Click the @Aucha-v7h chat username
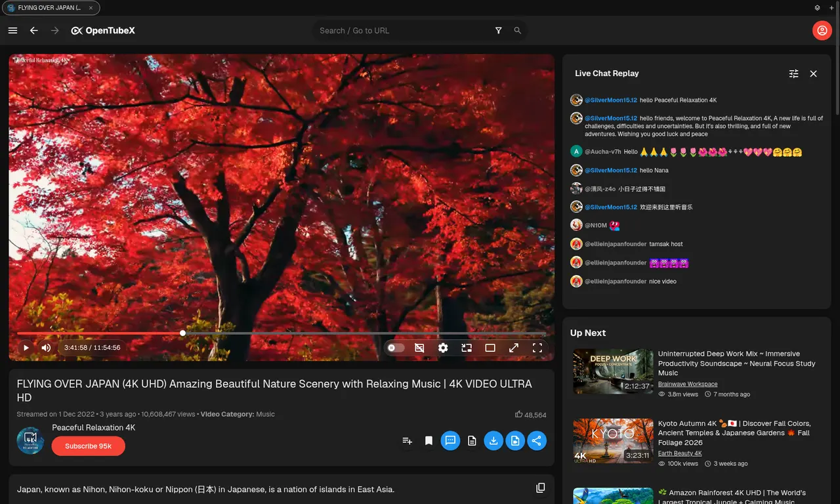Image resolution: width=840 pixels, height=504 pixels. coord(603,152)
